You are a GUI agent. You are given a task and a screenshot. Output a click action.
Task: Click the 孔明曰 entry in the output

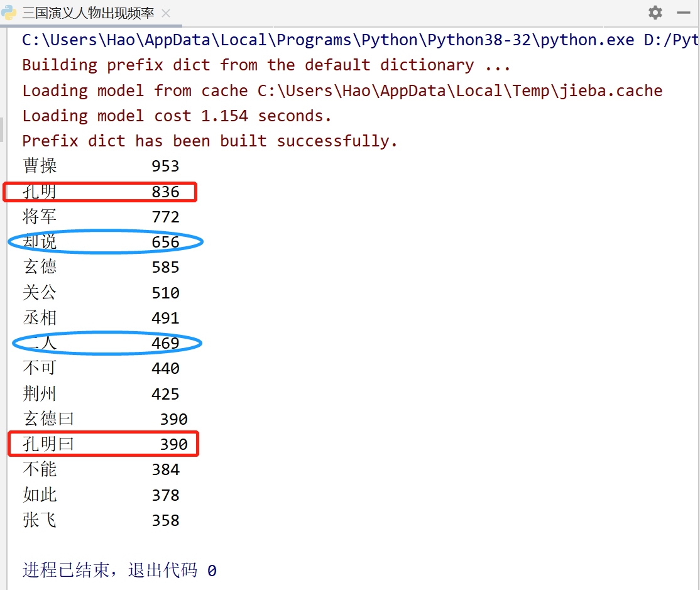point(48,444)
